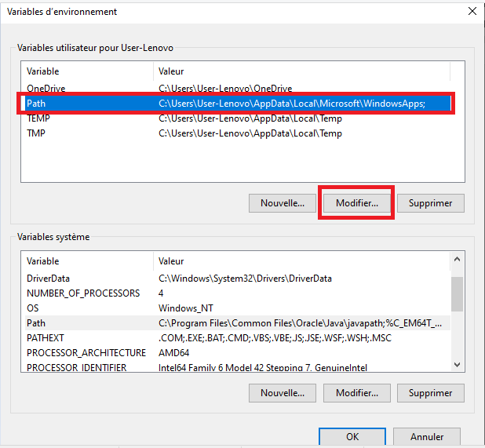
Task: Click the Windows_NT value cell
Action: point(185,308)
